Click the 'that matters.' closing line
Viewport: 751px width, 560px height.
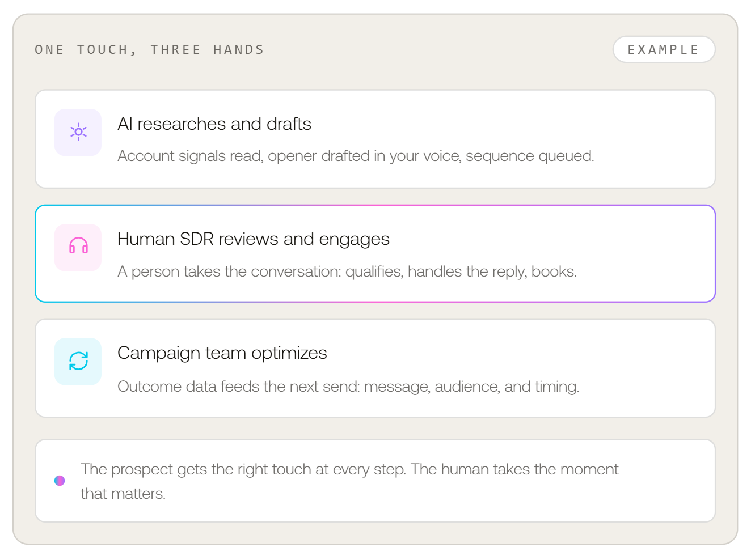[123, 494]
